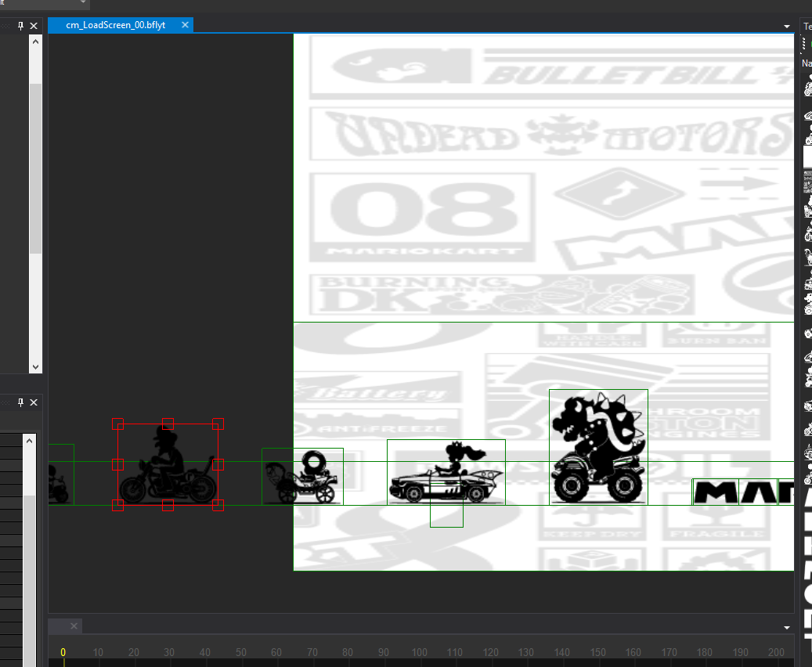This screenshot has width=812, height=667.
Task: Click the bottom-center red handle of selected pane
Action: [x=168, y=505]
